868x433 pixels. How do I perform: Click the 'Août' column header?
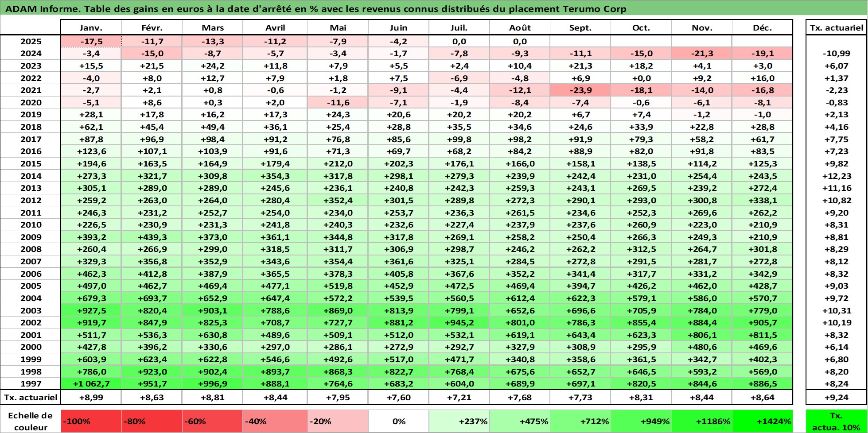click(520, 27)
